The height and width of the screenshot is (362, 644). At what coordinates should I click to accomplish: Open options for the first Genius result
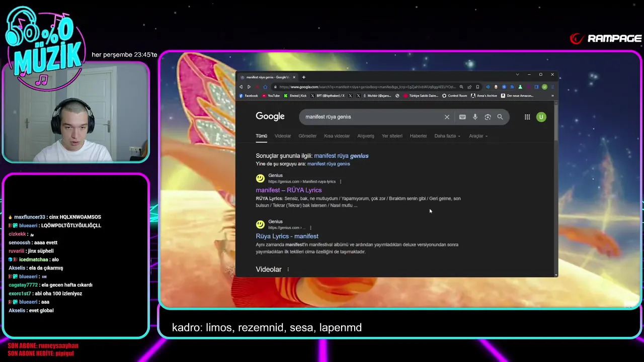(x=341, y=182)
